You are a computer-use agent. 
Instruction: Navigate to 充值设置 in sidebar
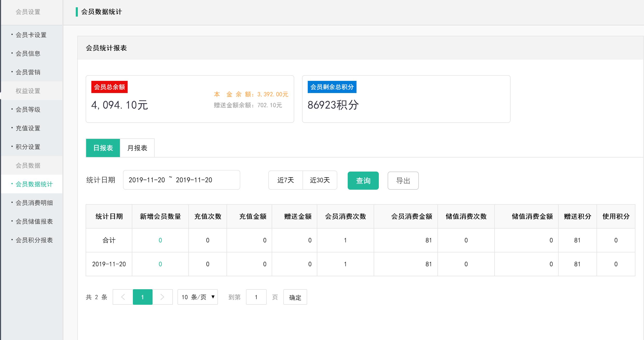28,128
